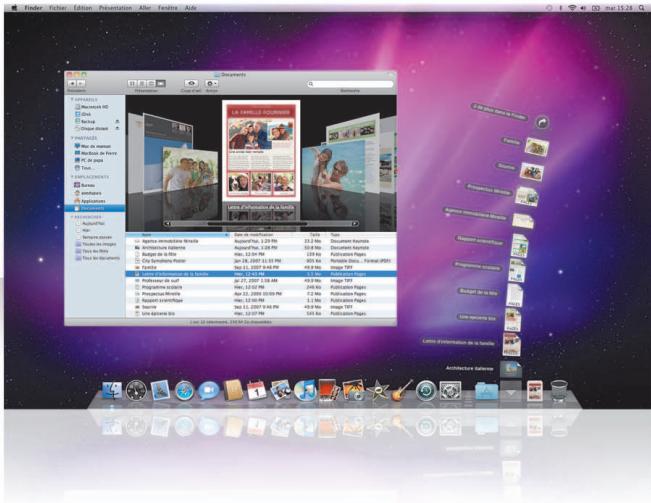
Task: Click Cover Flow scrollbar left arrow
Action: click(x=167, y=224)
